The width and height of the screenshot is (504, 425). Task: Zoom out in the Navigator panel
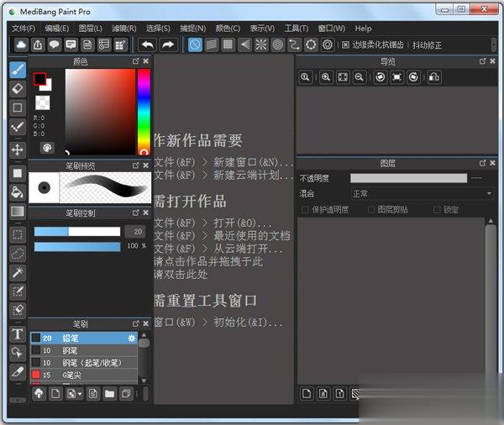pyautogui.click(x=359, y=77)
